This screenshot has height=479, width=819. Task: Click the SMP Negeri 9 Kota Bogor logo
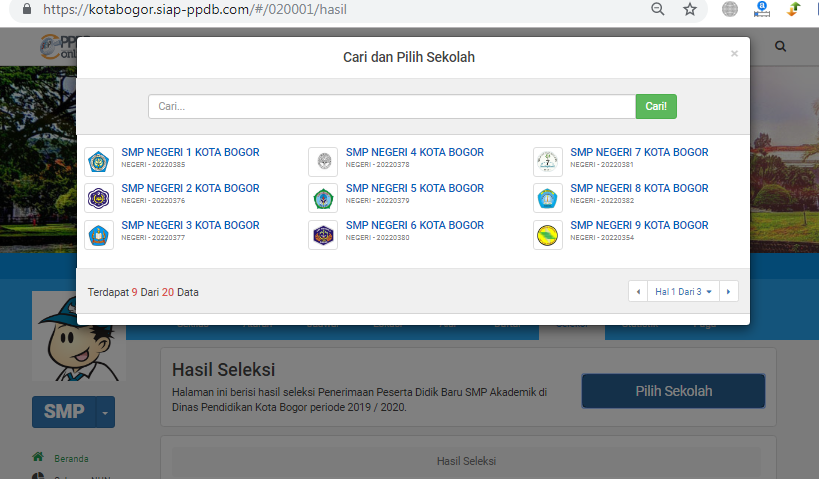point(548,235)
